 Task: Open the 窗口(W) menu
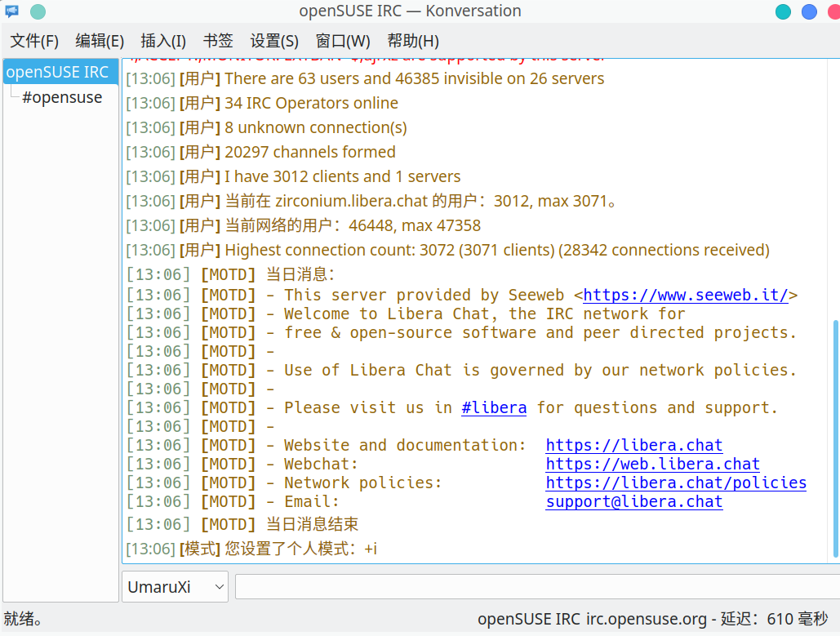pos(343,41)
